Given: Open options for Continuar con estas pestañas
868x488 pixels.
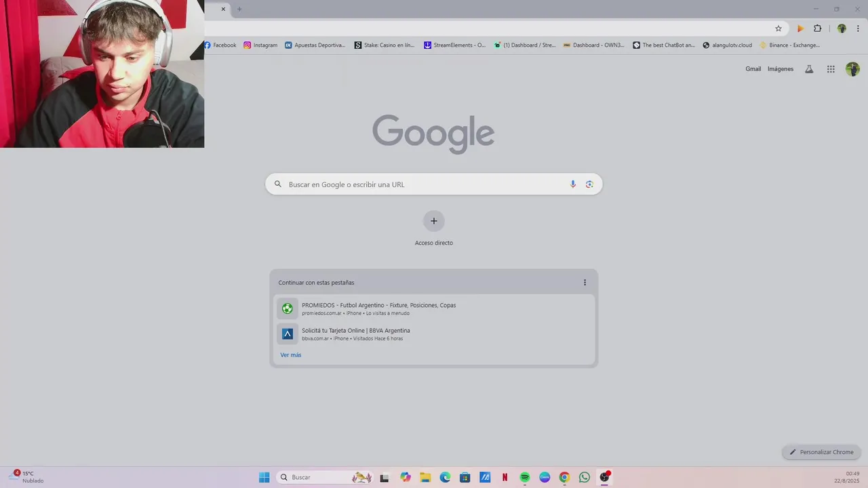Looking at the screenshot, I should tap(585, 283).
